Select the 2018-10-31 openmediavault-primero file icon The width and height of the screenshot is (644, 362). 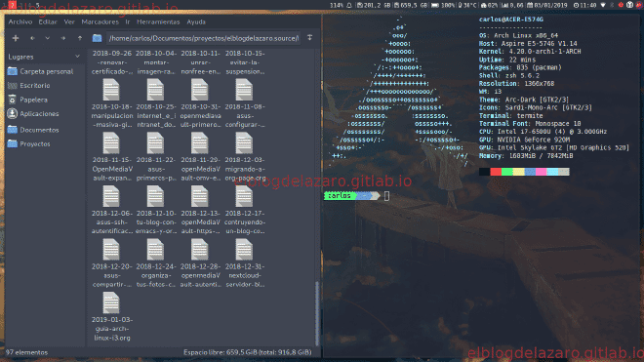click(x=200, y=90)
